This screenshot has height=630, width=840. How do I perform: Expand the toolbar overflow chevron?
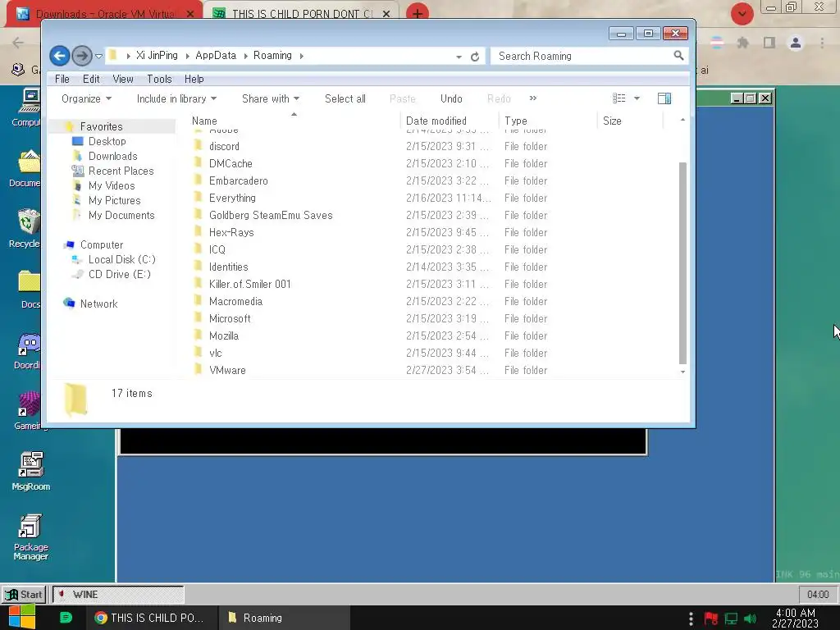click(532, 98)
